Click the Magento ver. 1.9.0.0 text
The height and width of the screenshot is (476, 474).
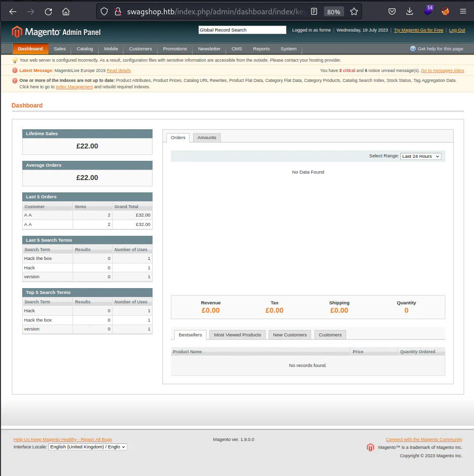click(234, 439)
